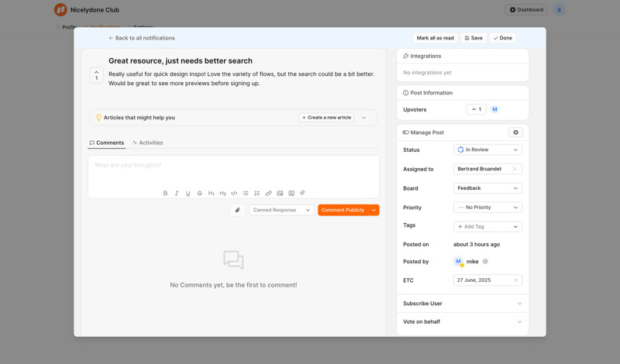
Task: Click Mark all as read
Action: pos(435,38)
